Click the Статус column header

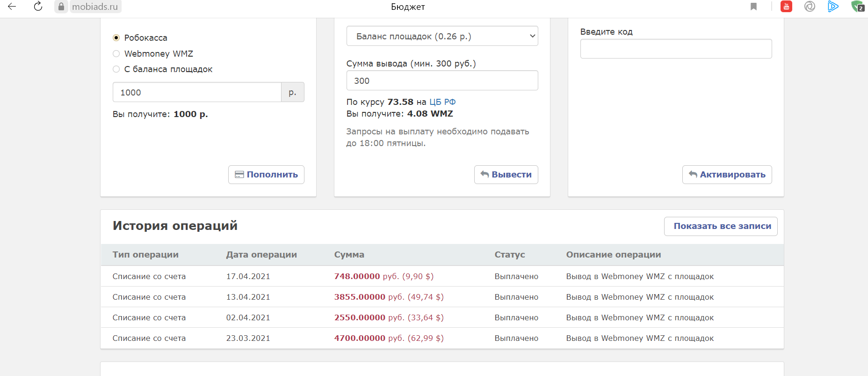pyautogui.click(x=510, y=255)
